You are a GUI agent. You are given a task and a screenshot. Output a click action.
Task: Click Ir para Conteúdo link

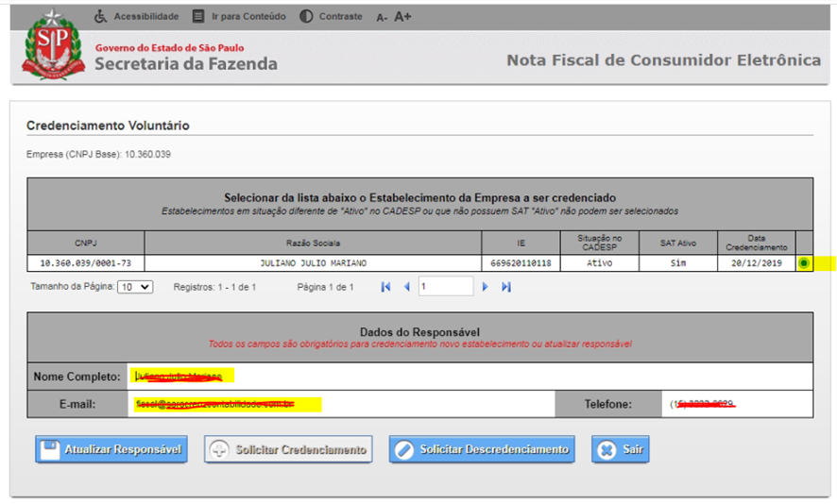239,16
